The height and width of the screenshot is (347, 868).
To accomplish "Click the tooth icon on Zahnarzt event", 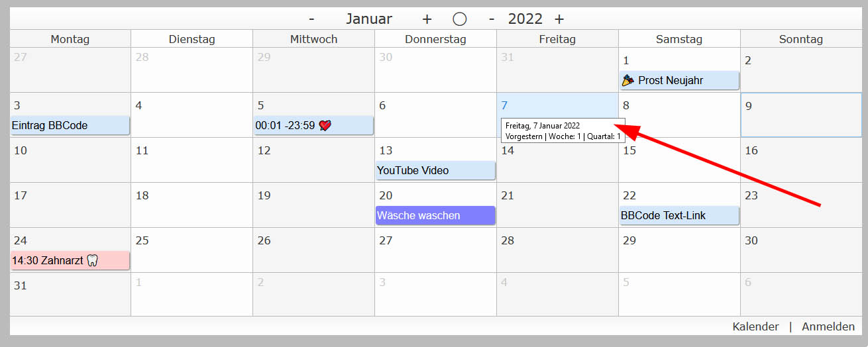I will (93, 261).
